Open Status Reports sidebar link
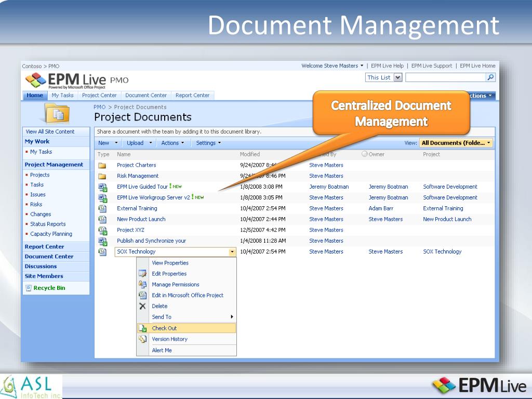Viewport: 532px width, 399px height. coord(48,224)
